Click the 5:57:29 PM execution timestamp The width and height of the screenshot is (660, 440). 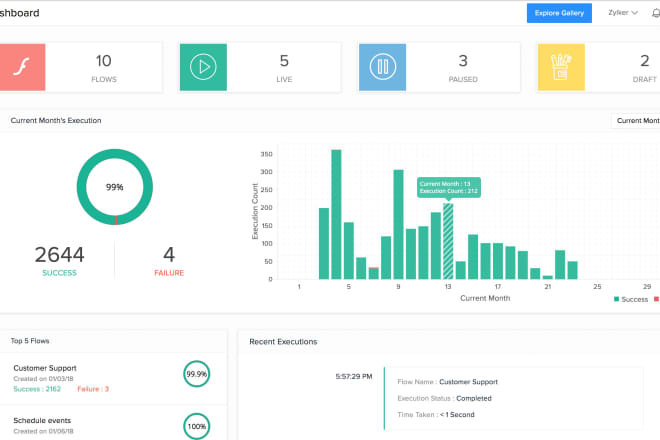tap(354, 376)
